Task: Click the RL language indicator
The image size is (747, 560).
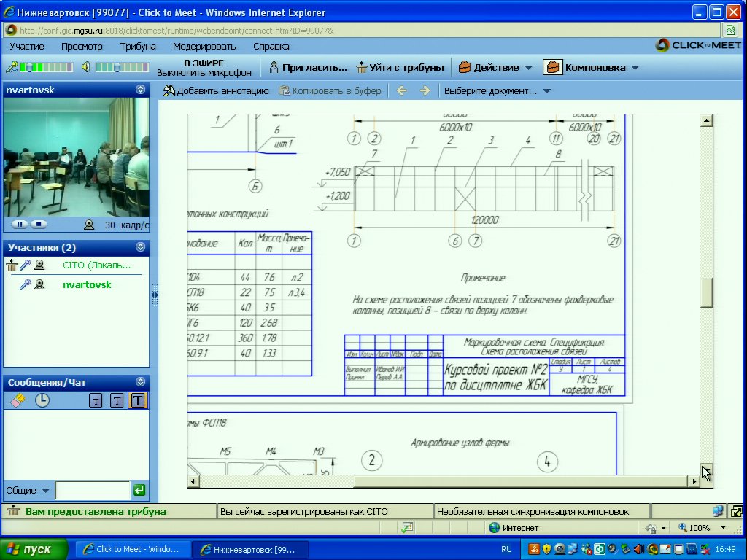Action: click(x=506, y=549)
